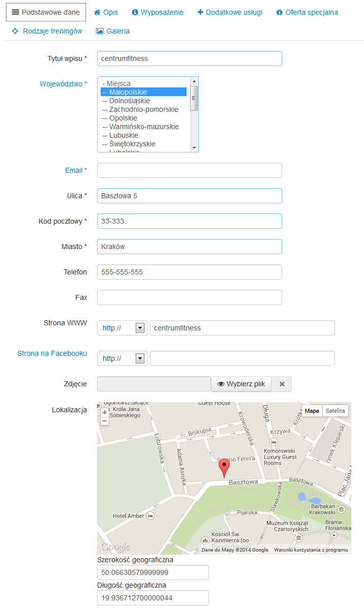Image resolution: width=364 pixels, height=609 pixels.
Task: Switch map to Satelita view
Action: [335, 411]
